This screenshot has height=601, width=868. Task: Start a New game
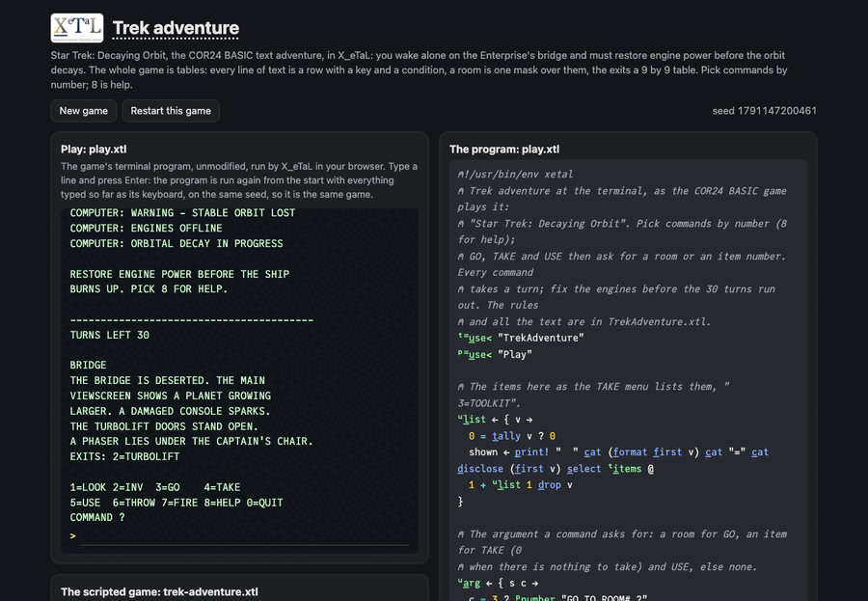[x=84, y=111]
